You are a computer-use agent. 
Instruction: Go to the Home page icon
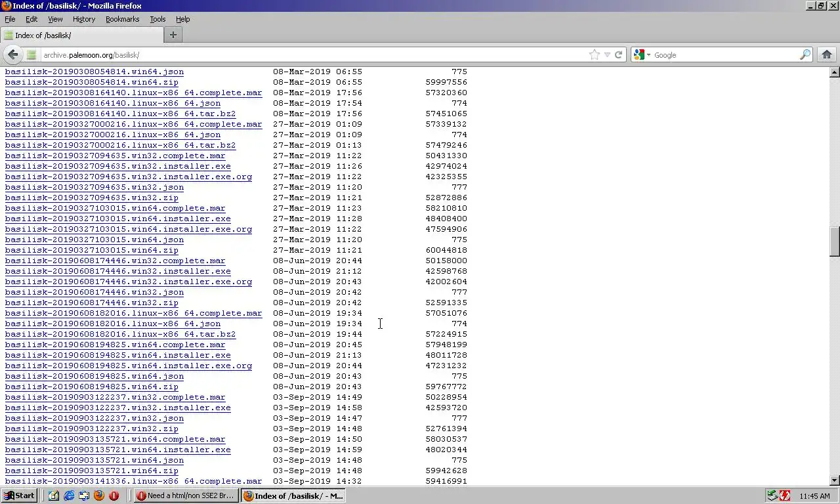[x=827, y=54]
